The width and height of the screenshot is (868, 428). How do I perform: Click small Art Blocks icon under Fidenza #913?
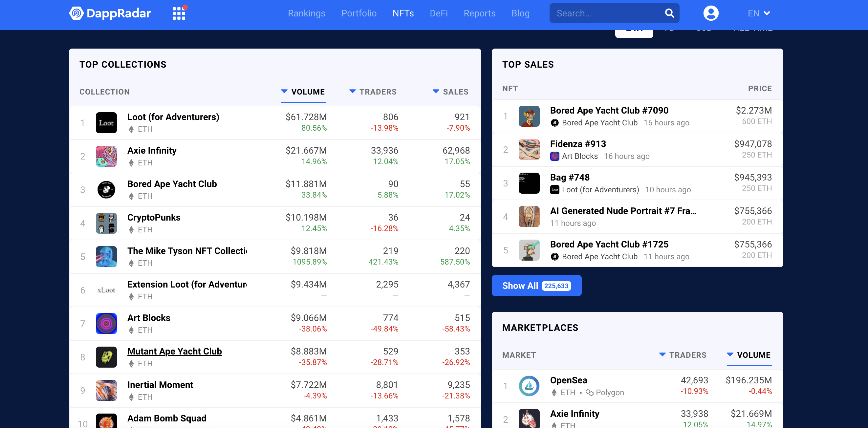(x=554, y=156)
